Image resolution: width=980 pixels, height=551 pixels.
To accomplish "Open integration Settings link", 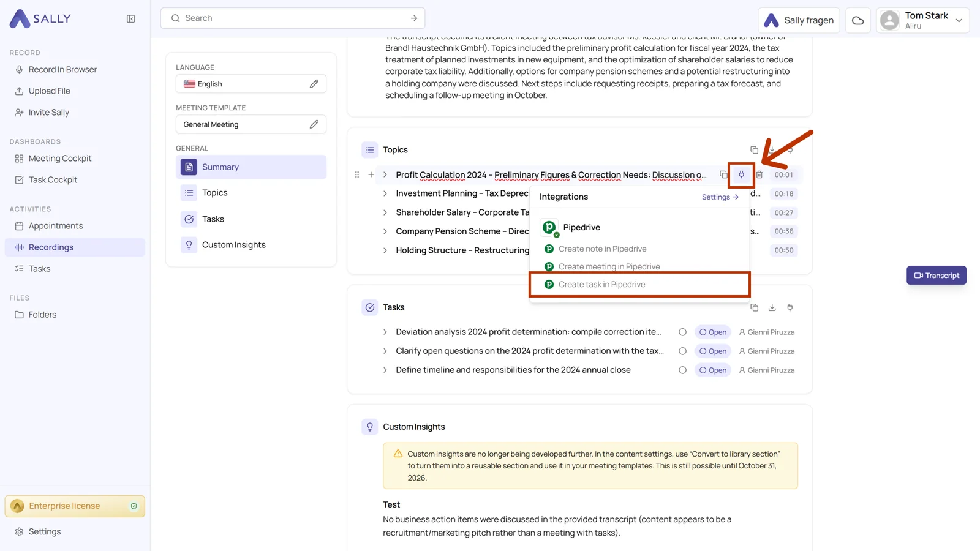I will pyautogui.click(x=720, y=197).
